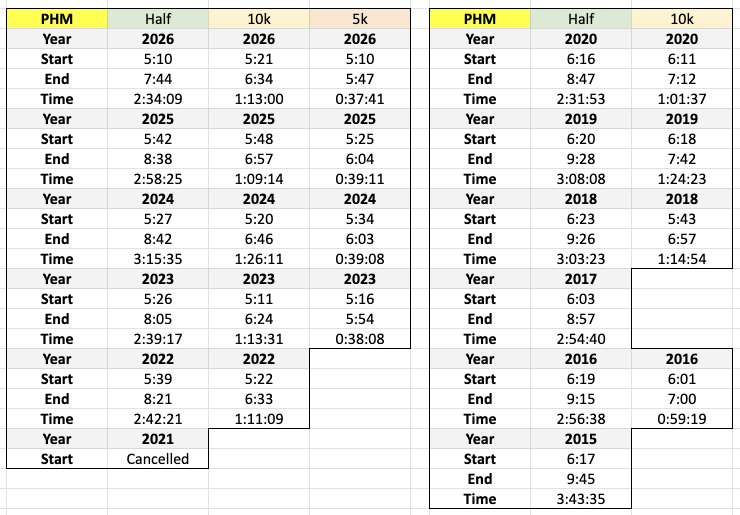Select the 5k column header cell

click(x=359, y=19)
